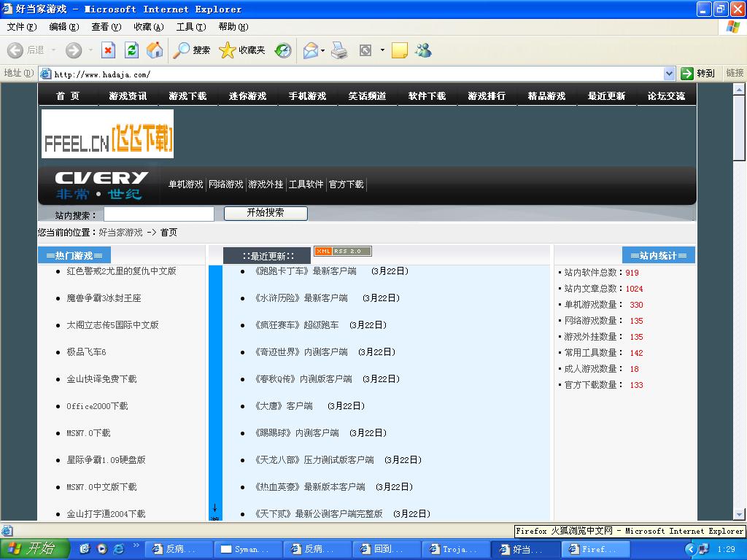The width and height of the screenshot is (747, 560).
Task: Open dropdown arrow before yellow note icon
Action: coord(382,50)
